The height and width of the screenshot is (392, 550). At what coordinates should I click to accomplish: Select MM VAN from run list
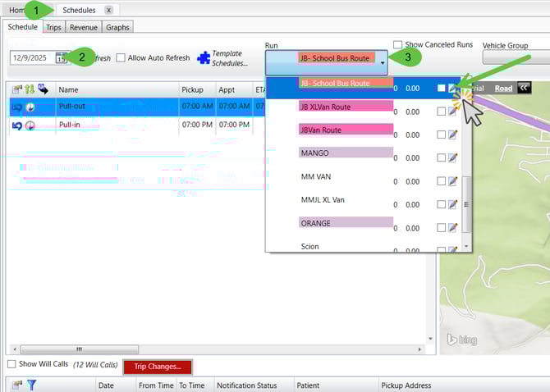(x=316, y=176)
